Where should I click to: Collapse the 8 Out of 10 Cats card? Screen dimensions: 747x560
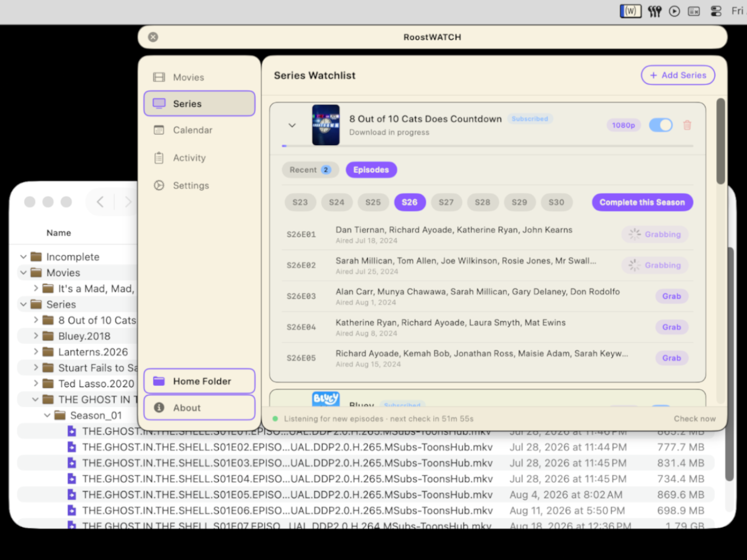click(292, 125)
